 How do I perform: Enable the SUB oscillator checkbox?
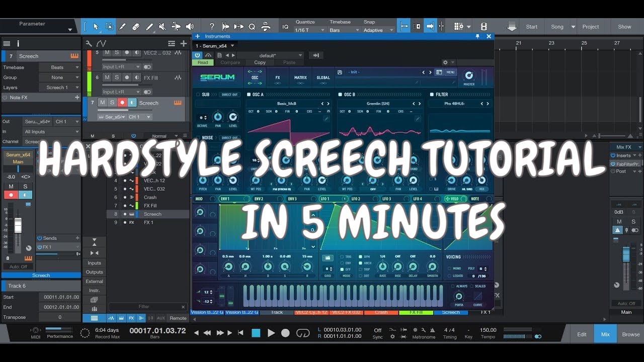[198, 95]
